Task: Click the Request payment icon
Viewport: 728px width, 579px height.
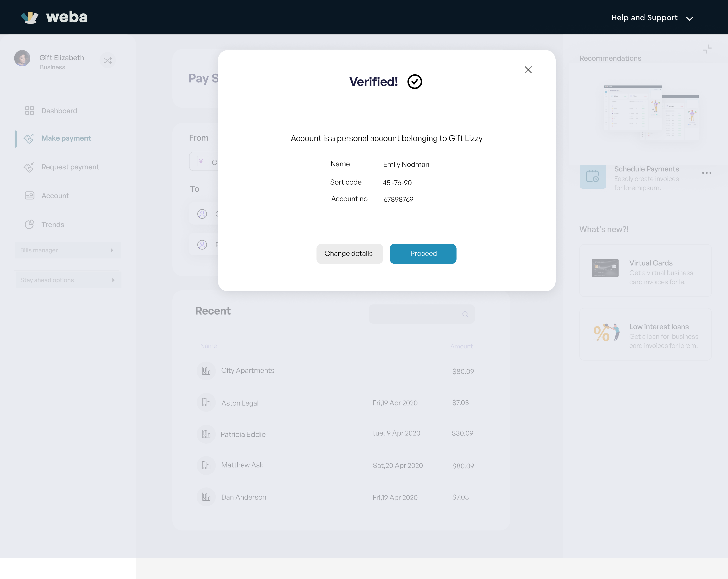Action: pyautogui.click(x=29, y=167)
